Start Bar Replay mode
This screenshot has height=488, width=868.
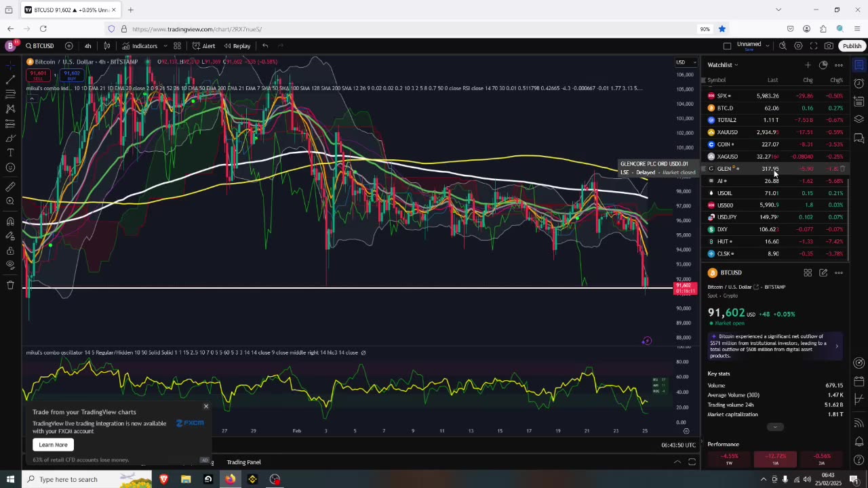click(x=237, y=46)
